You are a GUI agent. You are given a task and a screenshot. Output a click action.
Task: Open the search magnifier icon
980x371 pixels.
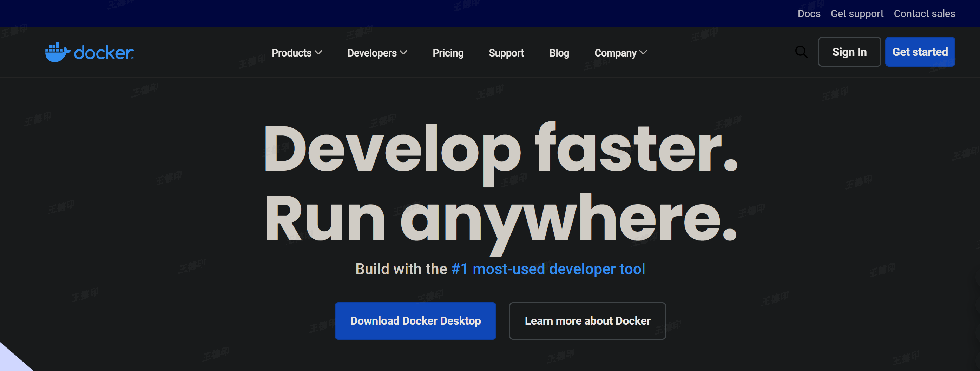pos(801,52)
